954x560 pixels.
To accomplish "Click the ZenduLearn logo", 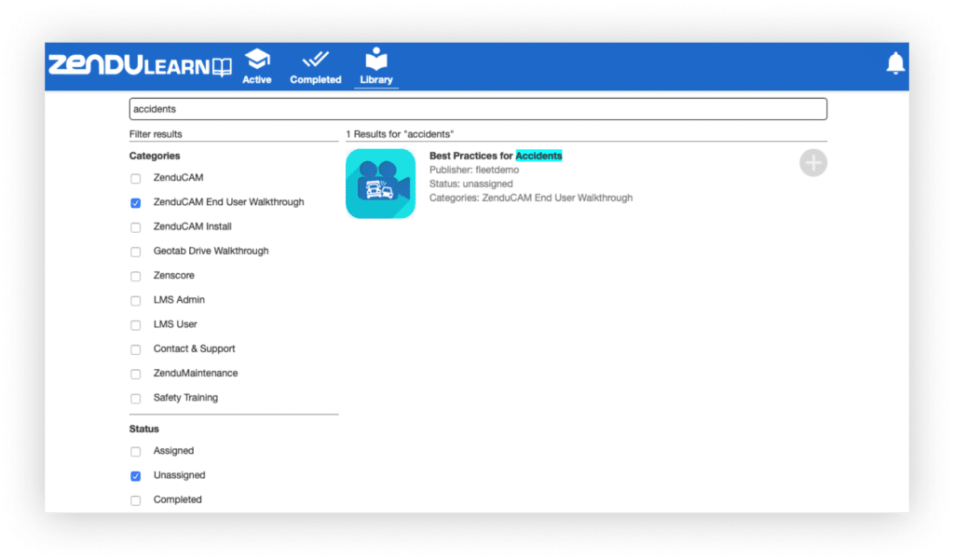I will [x=140, y=65].
